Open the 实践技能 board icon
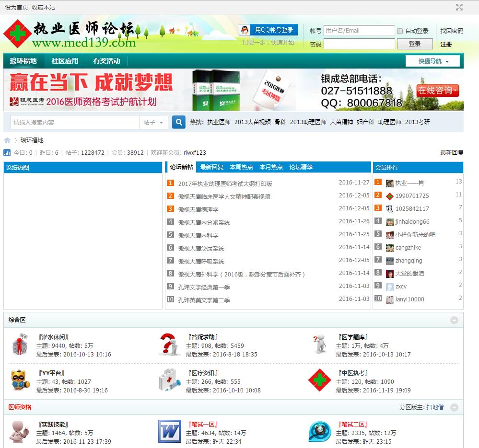479x448 pixels. [x=19, y=432]
